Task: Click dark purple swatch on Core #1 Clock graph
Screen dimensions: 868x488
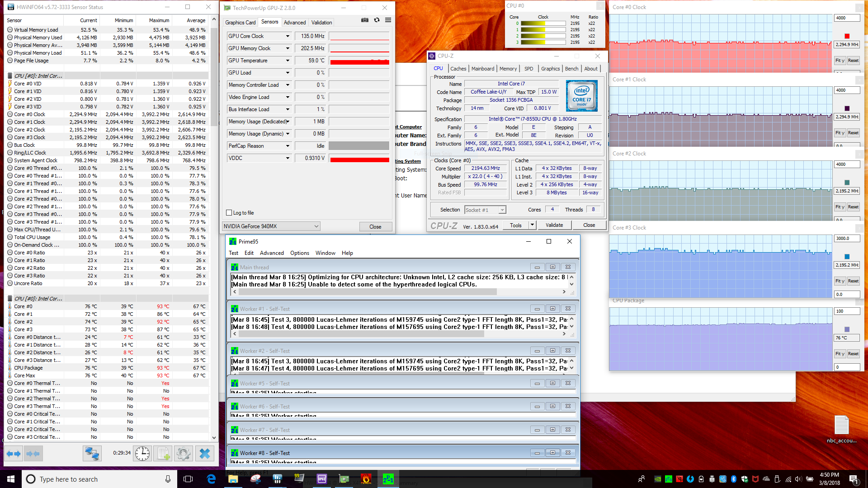Action: pyautogui.click(x=847, y=108)
